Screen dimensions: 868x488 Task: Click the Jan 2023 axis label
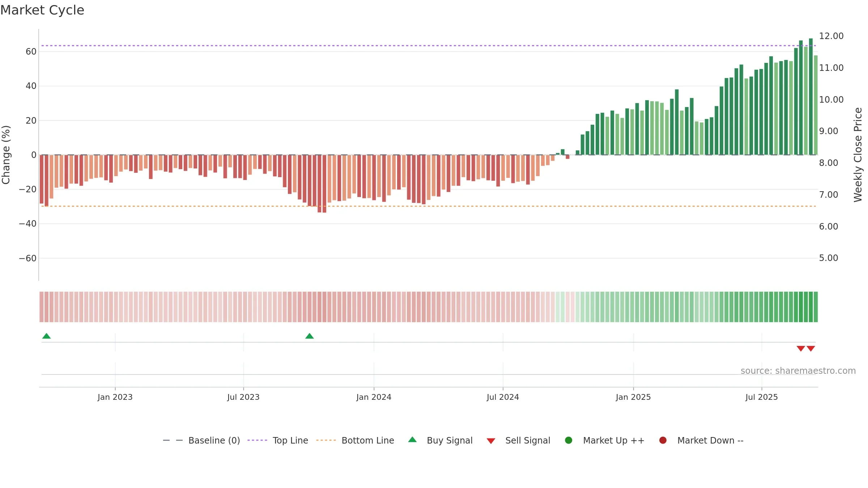pos(115,397)
